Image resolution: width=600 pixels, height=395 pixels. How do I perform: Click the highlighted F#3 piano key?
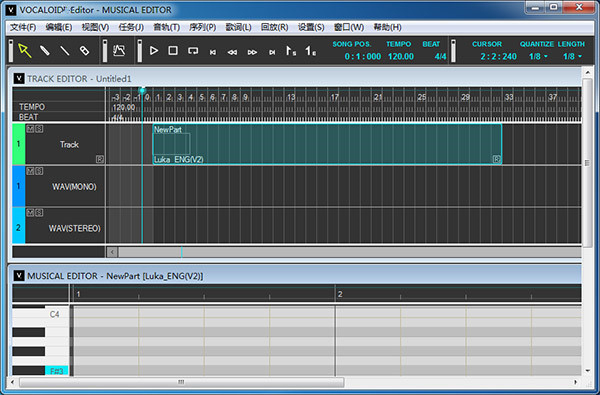pyautogui.click(x=57, y=371)
